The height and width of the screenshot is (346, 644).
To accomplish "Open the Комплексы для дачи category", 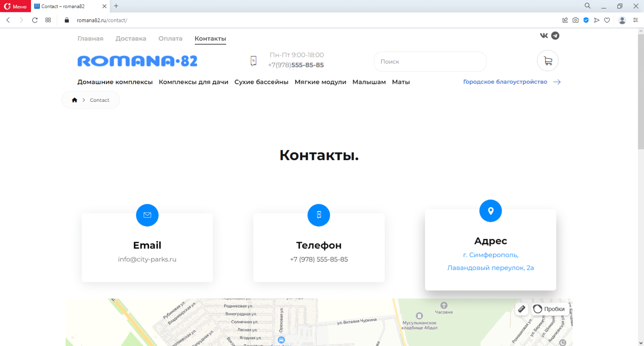I will [x=194, y=82].
